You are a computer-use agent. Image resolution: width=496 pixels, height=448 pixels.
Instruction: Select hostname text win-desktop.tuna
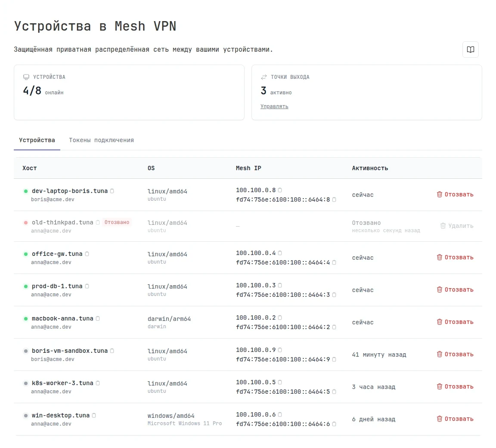click(x=60, y=415)
